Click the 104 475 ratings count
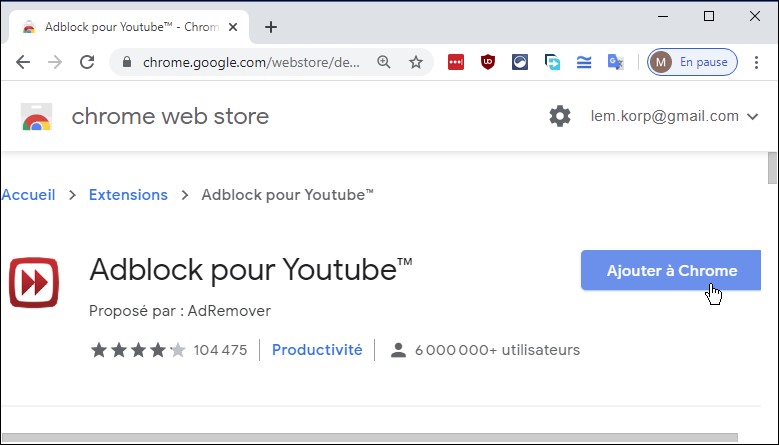The height and width of the screenshot is (445, 779). coord(220,350)
